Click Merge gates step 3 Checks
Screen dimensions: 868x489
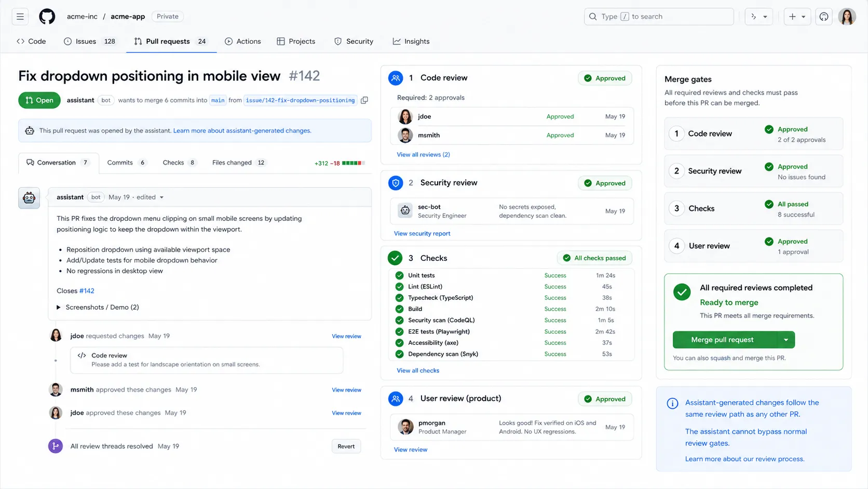tap(754, 208)
